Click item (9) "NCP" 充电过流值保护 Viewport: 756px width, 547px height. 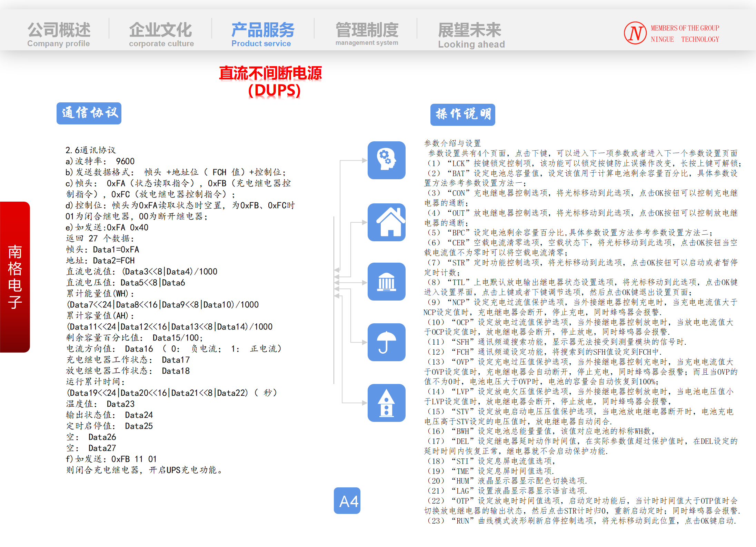coord(581,307)
